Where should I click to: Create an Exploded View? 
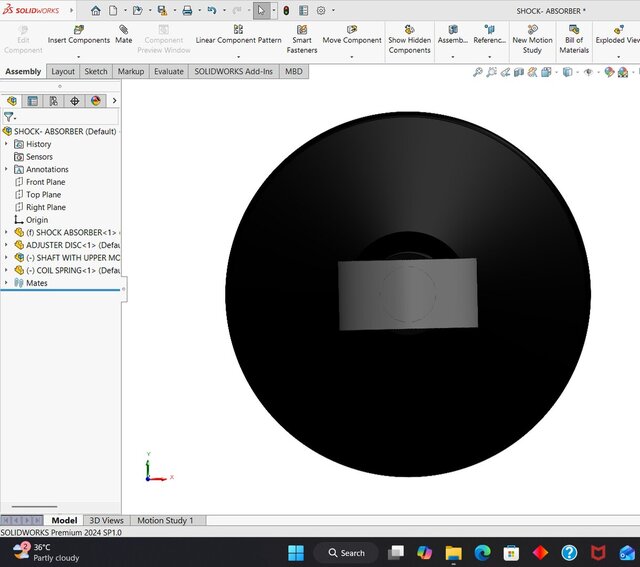click(x=618, y=35)
